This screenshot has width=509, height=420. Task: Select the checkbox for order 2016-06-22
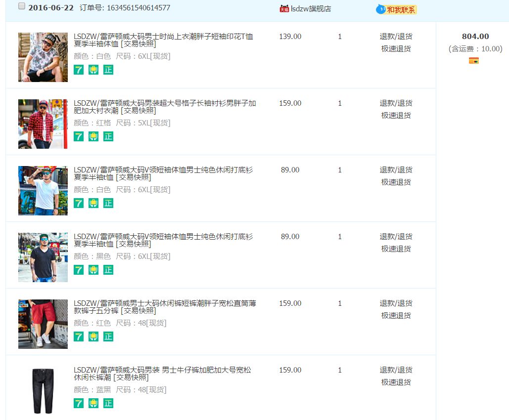click(x=22, y=6)
